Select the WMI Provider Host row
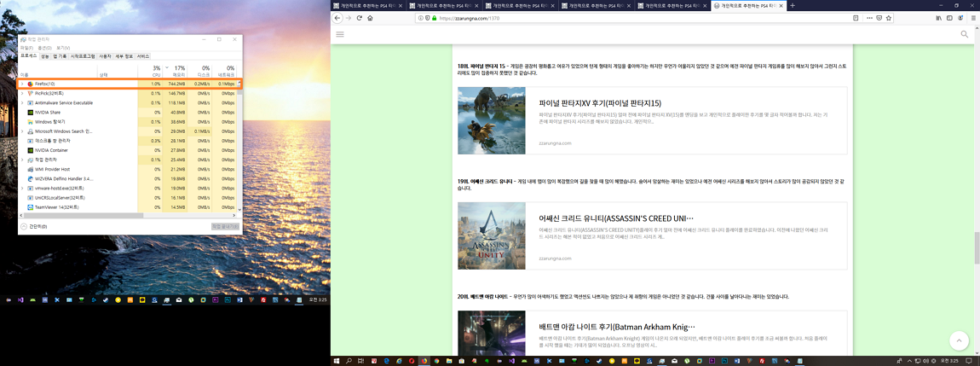 [128, 169]
